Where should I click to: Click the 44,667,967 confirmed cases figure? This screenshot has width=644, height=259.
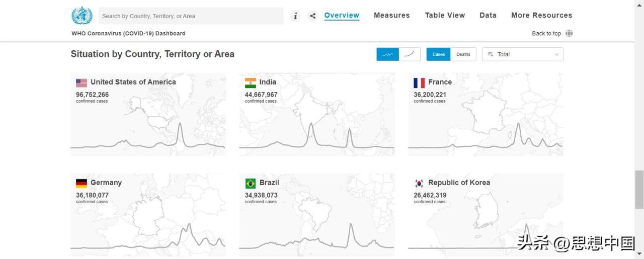[x=261, y=95]
